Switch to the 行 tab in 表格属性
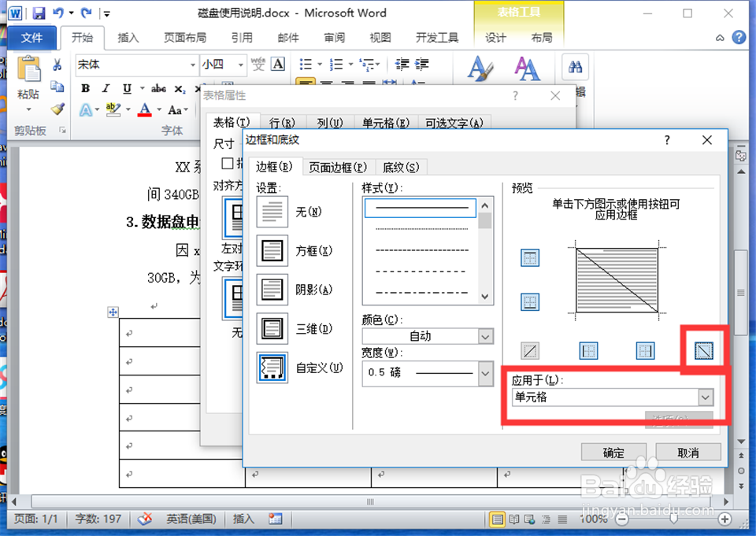 [x=283, y=123]
